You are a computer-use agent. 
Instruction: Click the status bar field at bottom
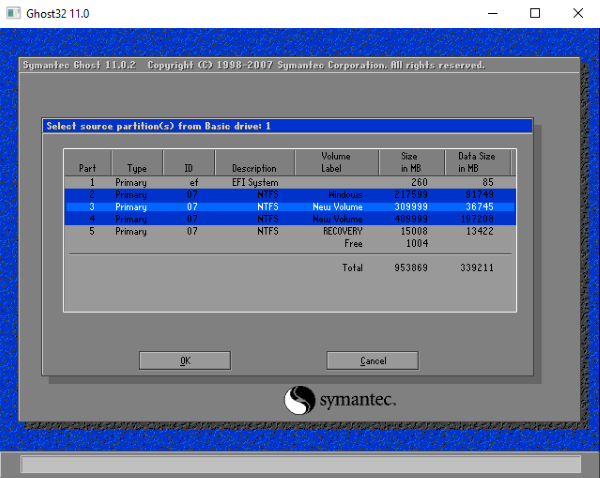[x=301, y=464]
